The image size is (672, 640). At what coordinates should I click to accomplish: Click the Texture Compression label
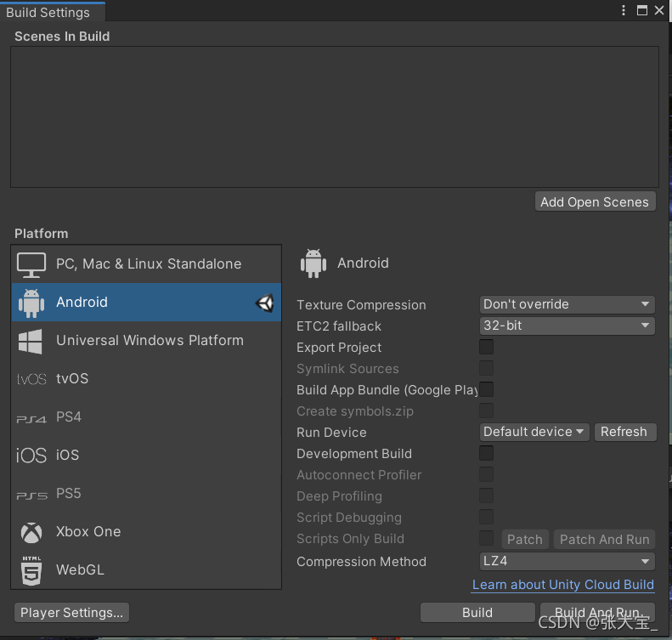361,305
